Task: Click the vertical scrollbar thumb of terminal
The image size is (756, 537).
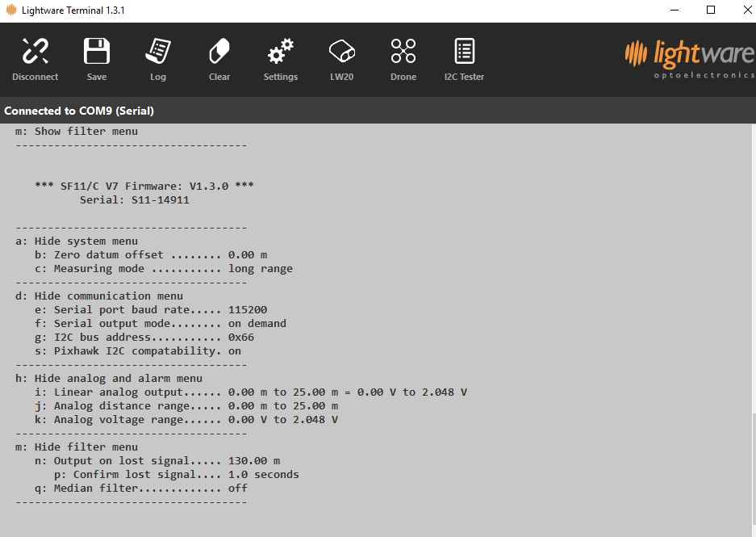Action: point(753,468)
